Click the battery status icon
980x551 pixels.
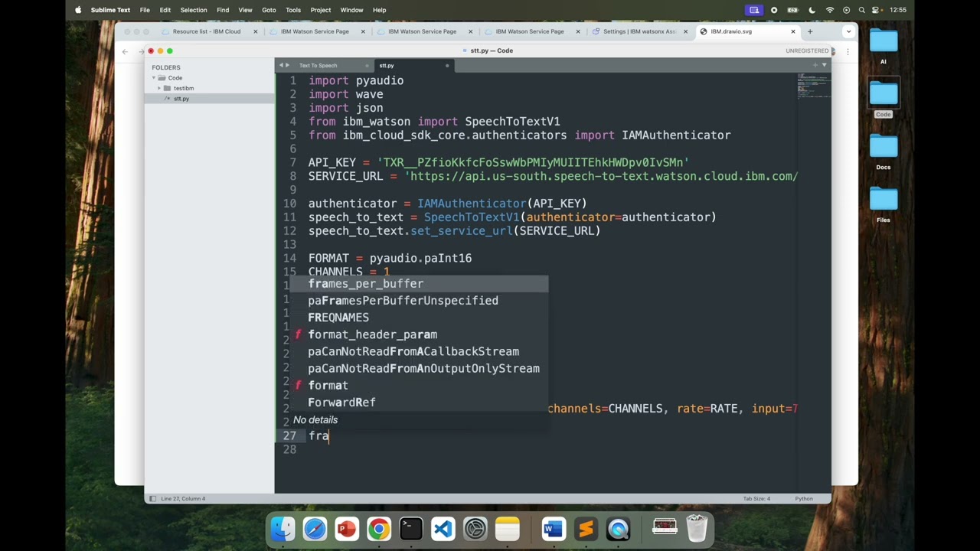(793, 10)
